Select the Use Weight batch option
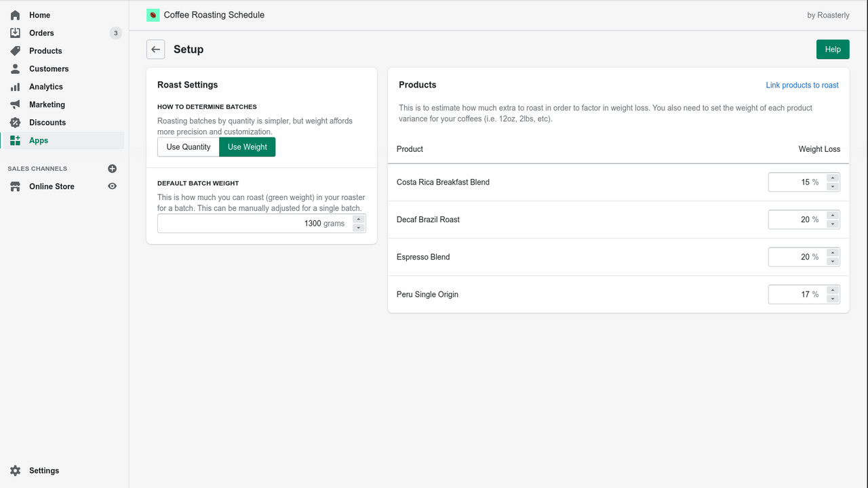 coord(247,146)
